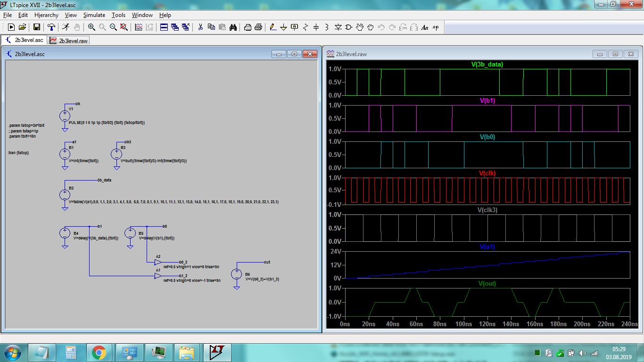The image size is (644, 362).
Task: Click the PULSE source value text of V1
Action: point(107,122)
